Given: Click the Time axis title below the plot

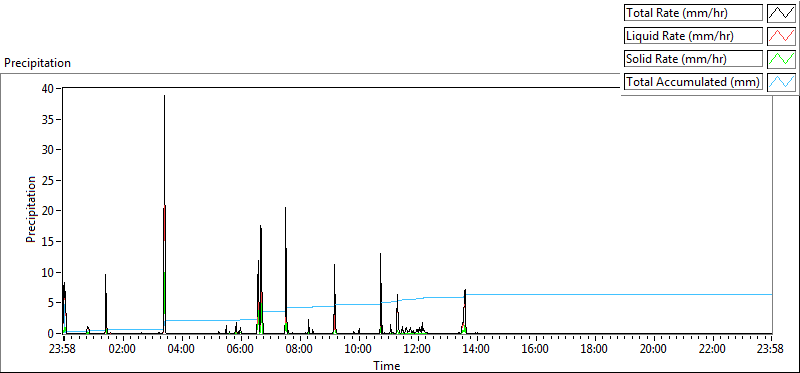Looking at the screenshot, I should [387, 365].
